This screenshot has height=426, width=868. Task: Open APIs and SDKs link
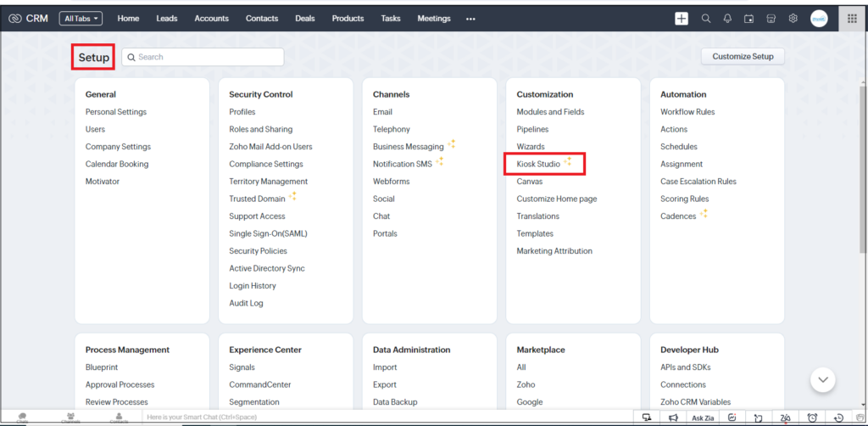[685, 367]
